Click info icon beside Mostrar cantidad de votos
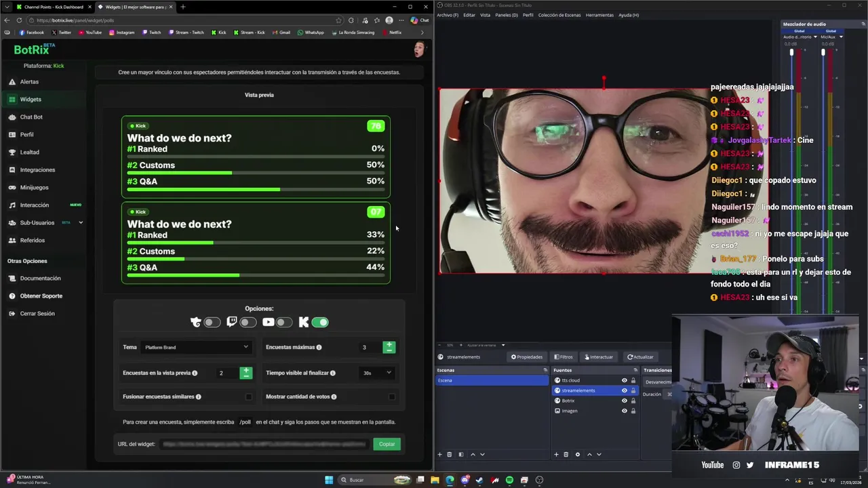868x488 pixels. (x=334, y=396)
